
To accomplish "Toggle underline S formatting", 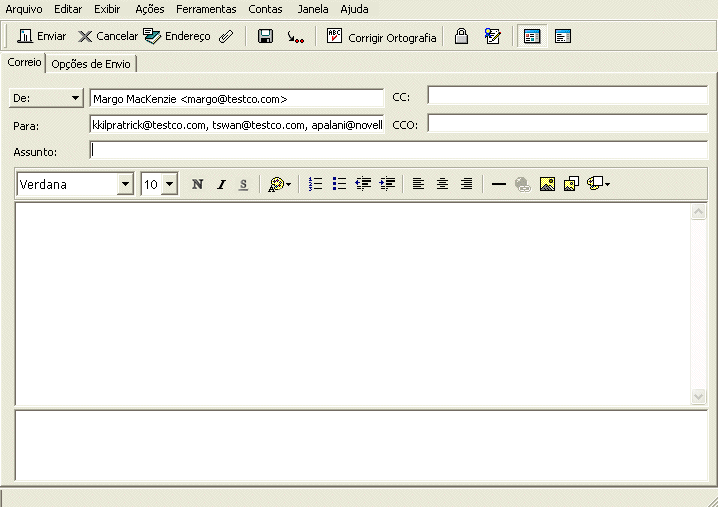I will pos(244,184).
